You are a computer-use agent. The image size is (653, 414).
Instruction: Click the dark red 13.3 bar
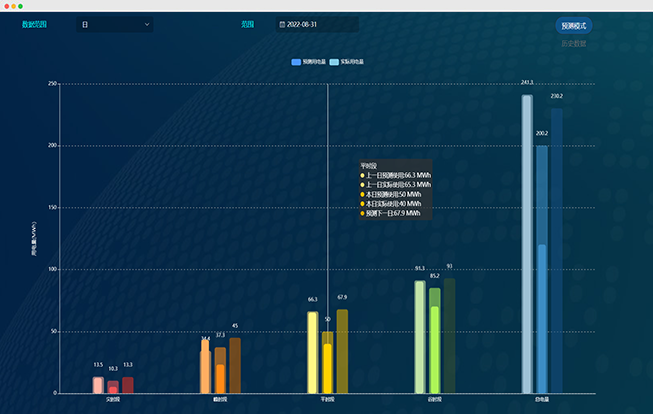(128, 385)
